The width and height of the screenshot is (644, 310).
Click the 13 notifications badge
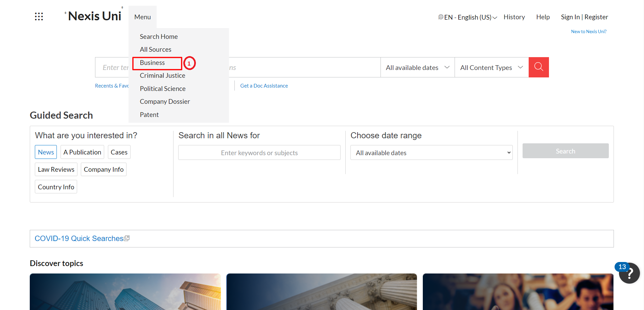point(622,267)
